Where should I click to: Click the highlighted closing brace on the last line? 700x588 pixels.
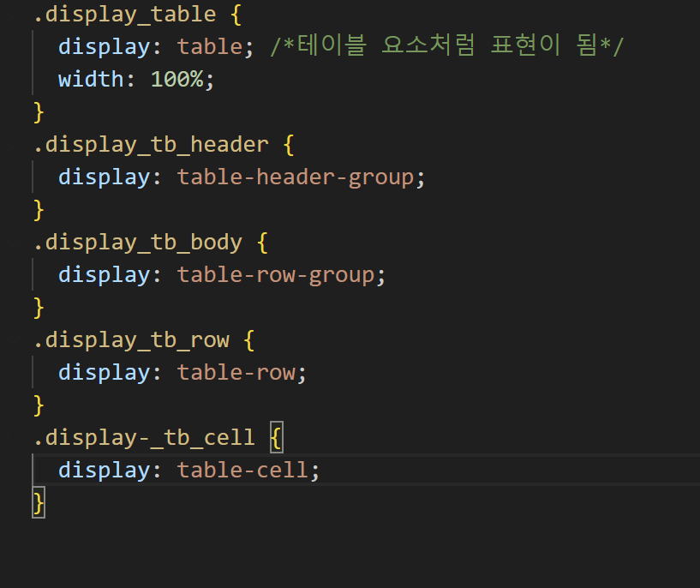39,503
